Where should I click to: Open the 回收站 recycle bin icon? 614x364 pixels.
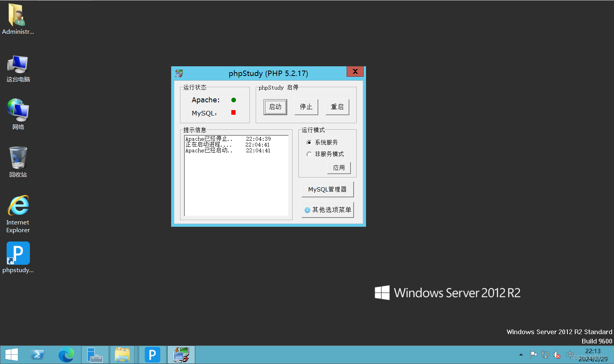coord(18,162)
